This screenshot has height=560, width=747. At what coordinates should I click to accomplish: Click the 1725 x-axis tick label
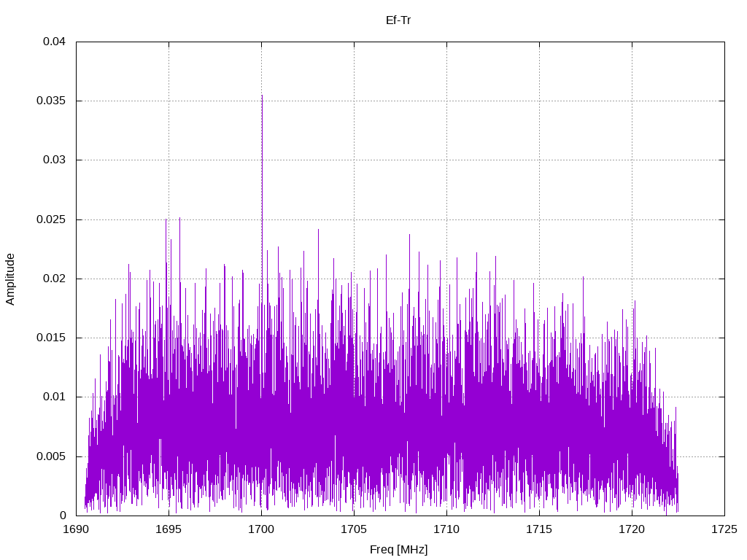(x=724, y=529)
